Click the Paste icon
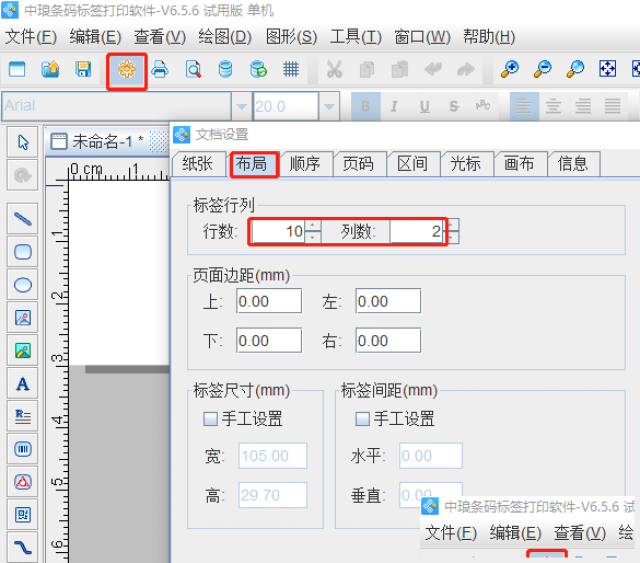The width and height of the screenshot is (640, 563). tap(400, 69)
